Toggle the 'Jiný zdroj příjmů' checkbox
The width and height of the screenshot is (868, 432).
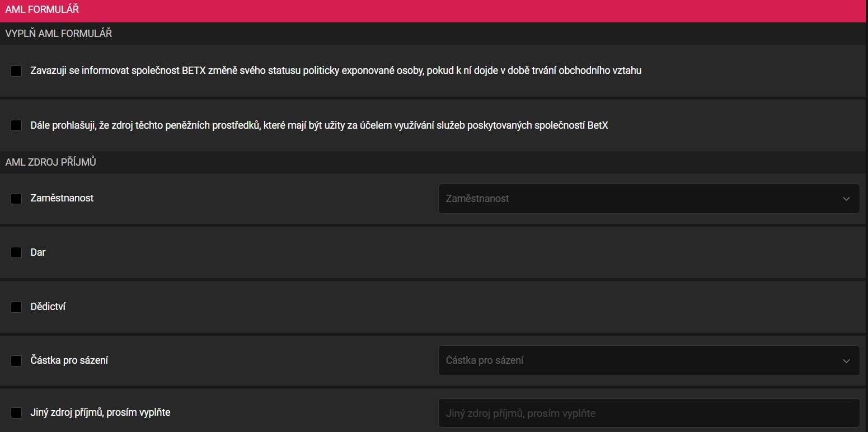[16, 413]
